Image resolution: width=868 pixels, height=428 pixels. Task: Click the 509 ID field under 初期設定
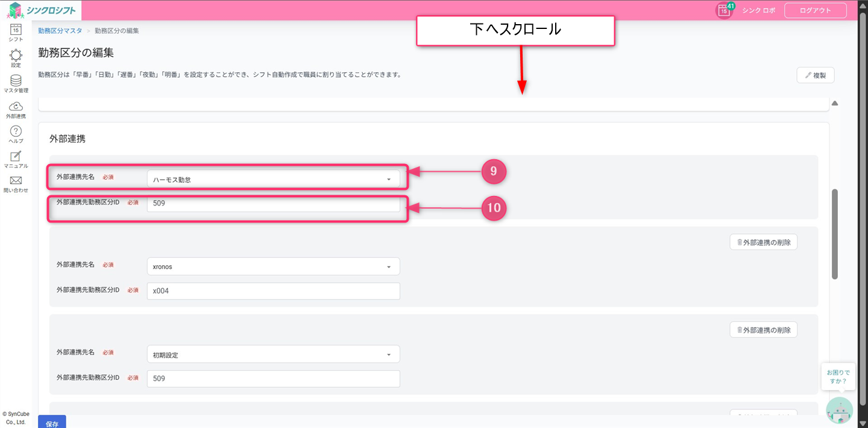273,379
